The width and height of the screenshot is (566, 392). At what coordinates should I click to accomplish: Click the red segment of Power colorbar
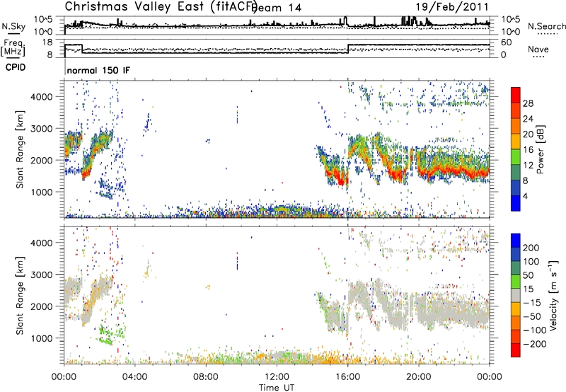(x=516, y=95)
